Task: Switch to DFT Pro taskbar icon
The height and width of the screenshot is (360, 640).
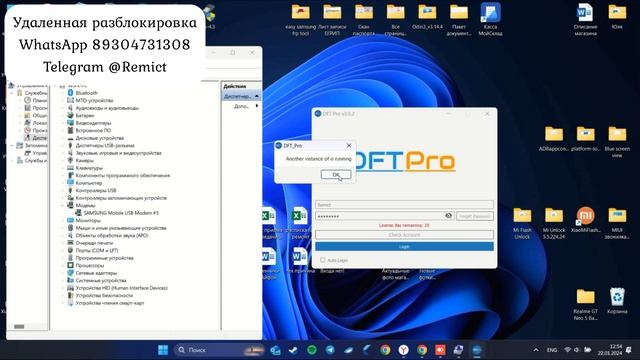Action: [476, 350]
